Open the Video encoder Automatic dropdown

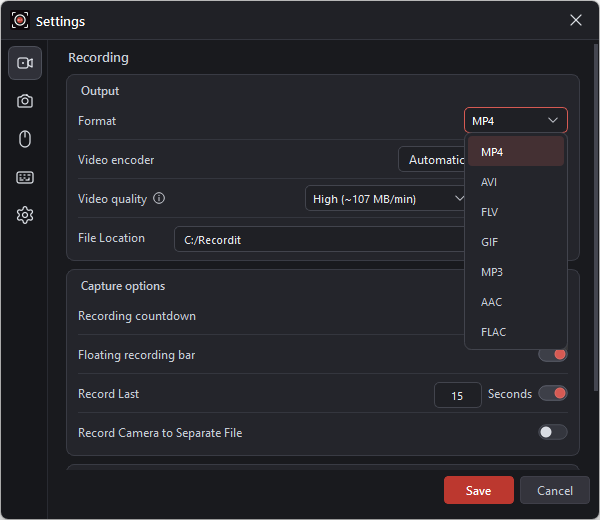pos(431,159)
